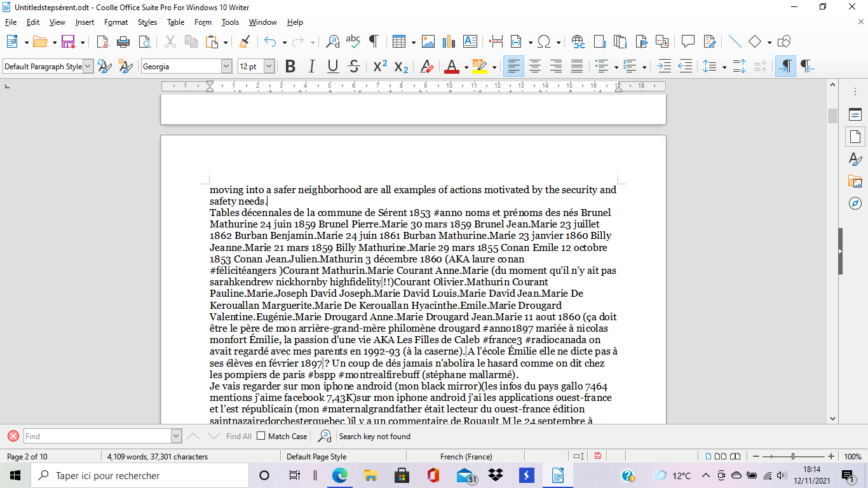Screen dimensions: 868x488
Task: Expand the Save button dropdown arrow
Action: click(x=83, y=43)
